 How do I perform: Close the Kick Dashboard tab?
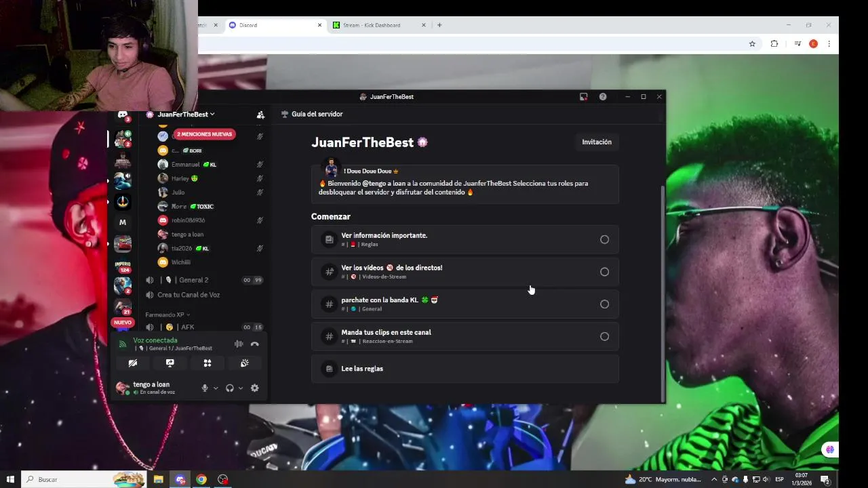424,25
